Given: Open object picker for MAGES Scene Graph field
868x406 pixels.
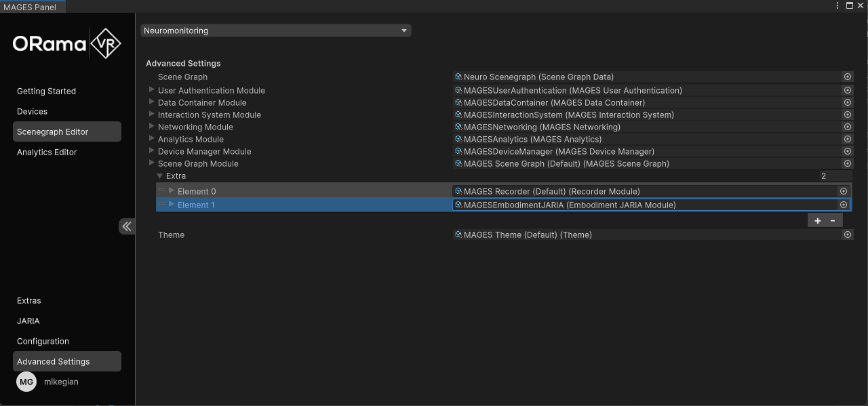Looking at the screenshot, I should (847, 163).
